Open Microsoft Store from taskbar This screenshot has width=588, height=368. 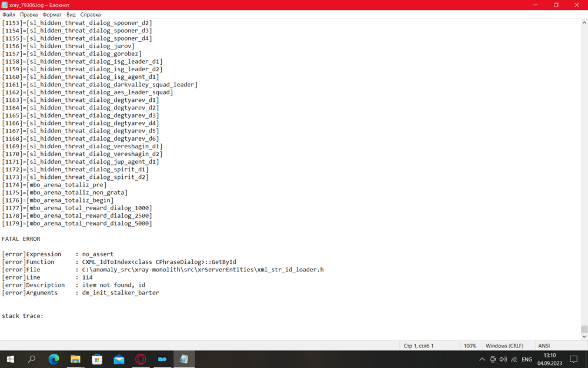pos(97,359)
